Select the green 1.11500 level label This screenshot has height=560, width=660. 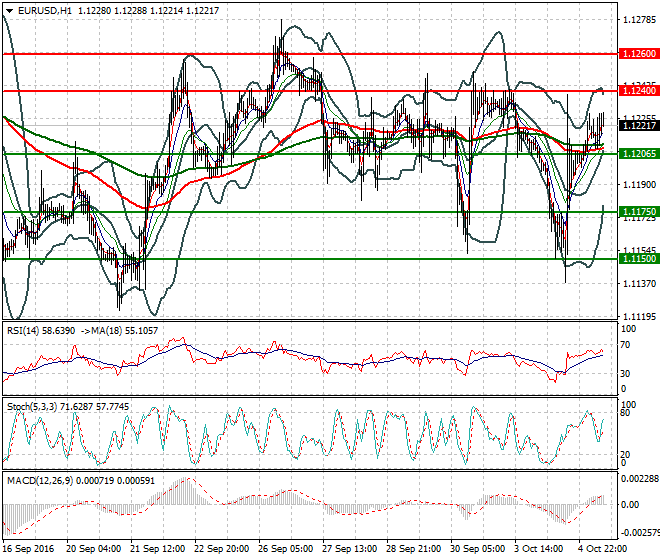[639, 259]
